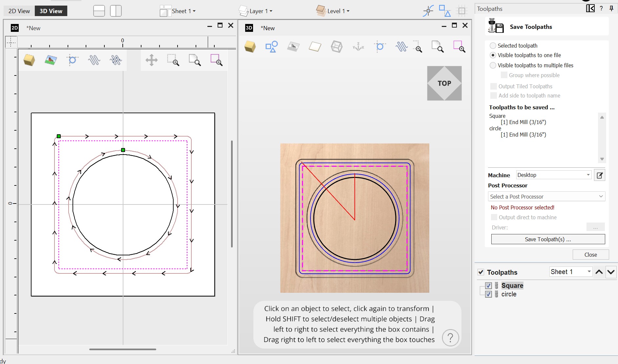Select the 3D View tab
This screenshot has width=618, height=364.
pos(51,11)
